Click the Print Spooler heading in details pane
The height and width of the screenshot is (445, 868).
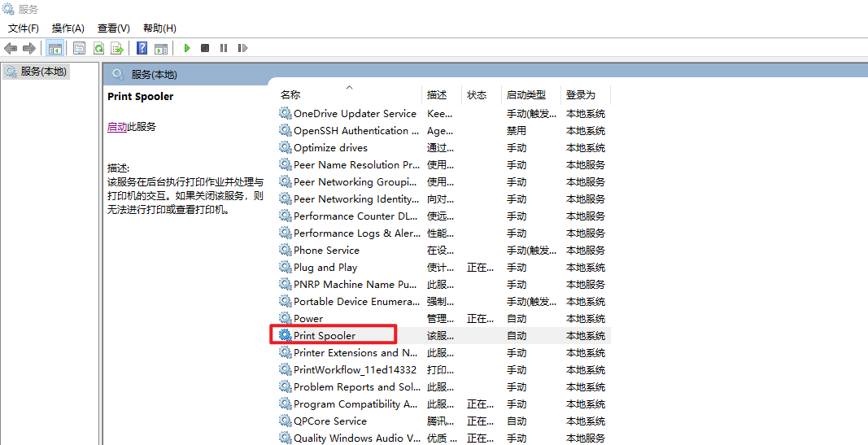(x=141, y=96)
